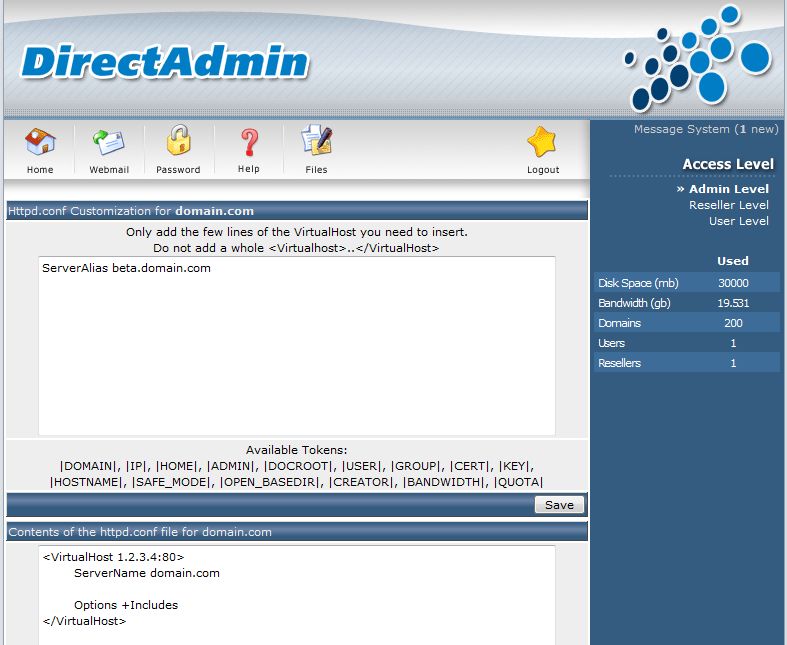Click the |QUOTA| token text

click(518, 482)
